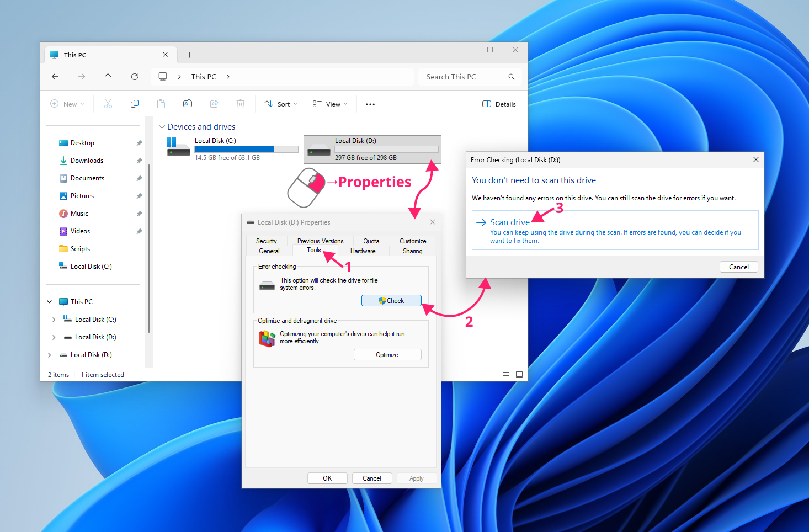Add a new Explorer tab with plus
The image size is (809, 532).
point(189,55)
